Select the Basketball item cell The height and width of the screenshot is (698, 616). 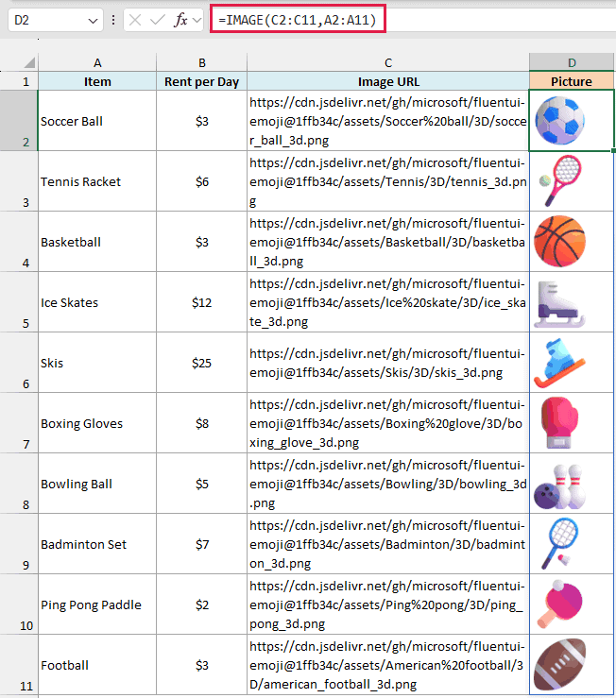pyautogui.click(x=97, y=242)
